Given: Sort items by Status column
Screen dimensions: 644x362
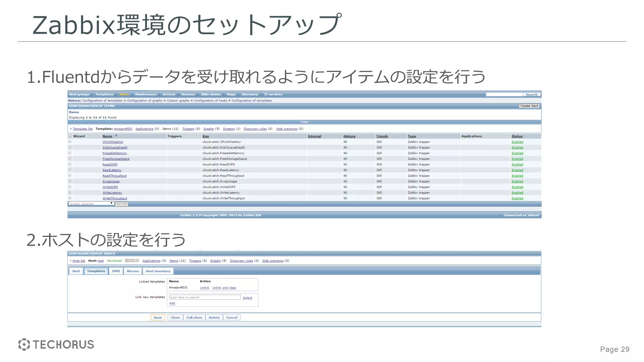Looking at the screenshot, I should 517,136.
